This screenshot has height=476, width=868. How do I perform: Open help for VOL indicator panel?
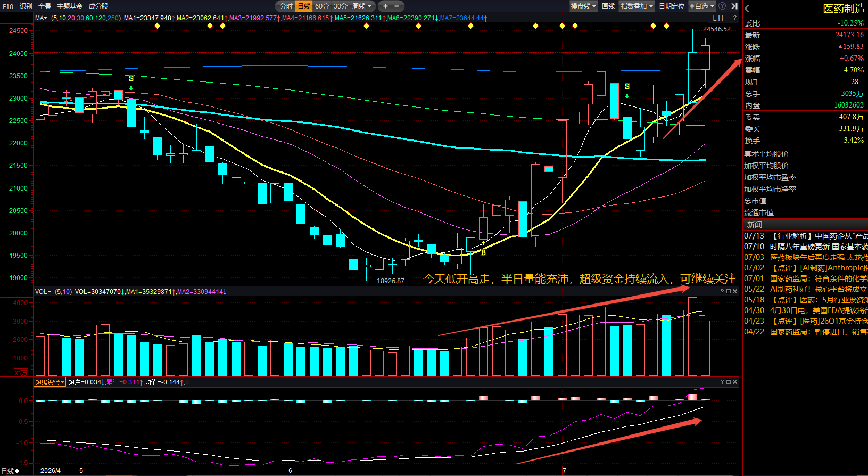722,291
